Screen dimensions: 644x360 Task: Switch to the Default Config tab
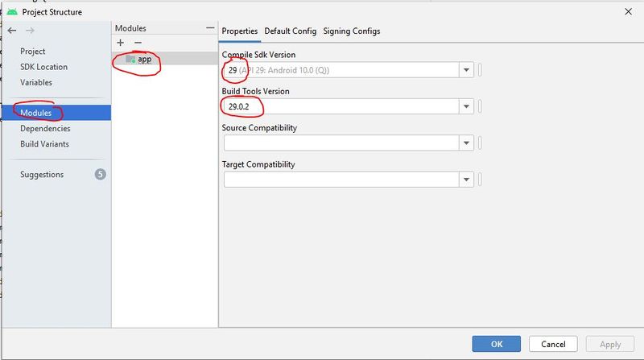(291, 31)
